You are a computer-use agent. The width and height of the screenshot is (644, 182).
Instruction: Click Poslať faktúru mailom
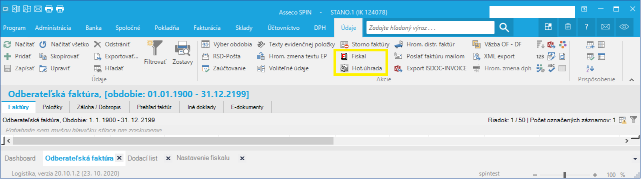coord(429,56)
